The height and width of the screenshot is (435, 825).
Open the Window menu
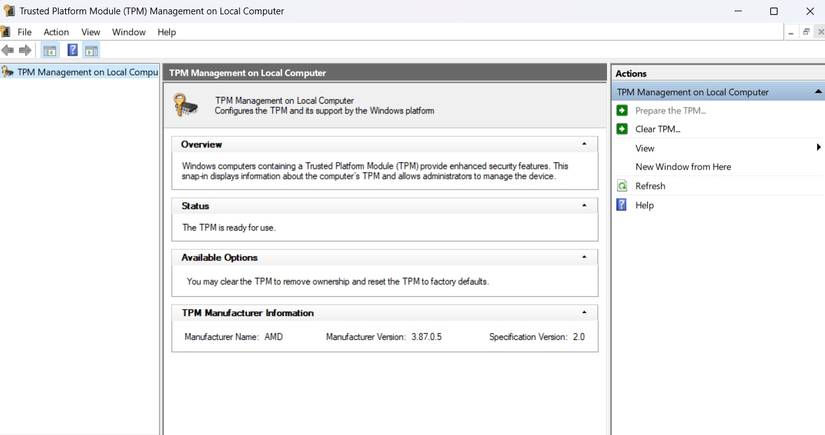(128, 32)
